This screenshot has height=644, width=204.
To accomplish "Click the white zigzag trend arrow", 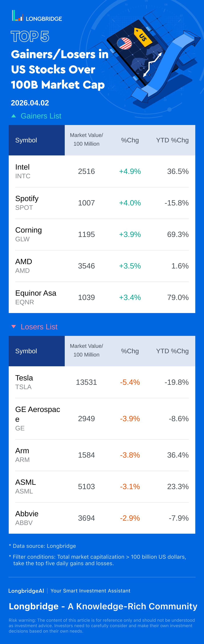I will 152,64.
